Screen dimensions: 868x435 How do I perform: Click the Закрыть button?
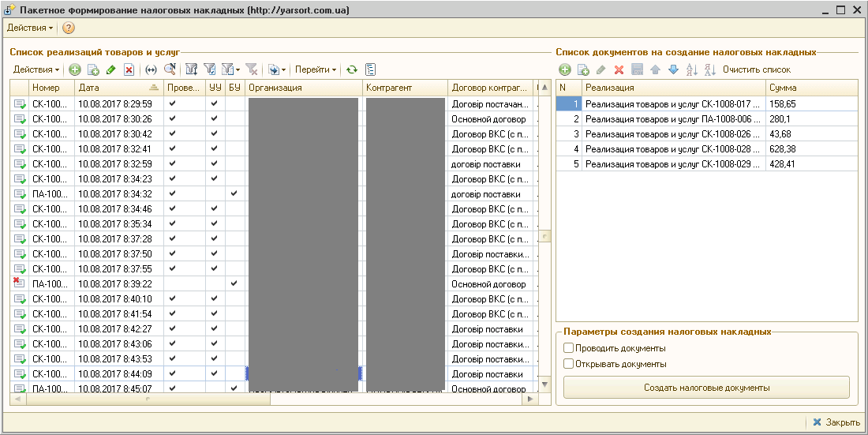pyautogui.click(x=836, y=422)
